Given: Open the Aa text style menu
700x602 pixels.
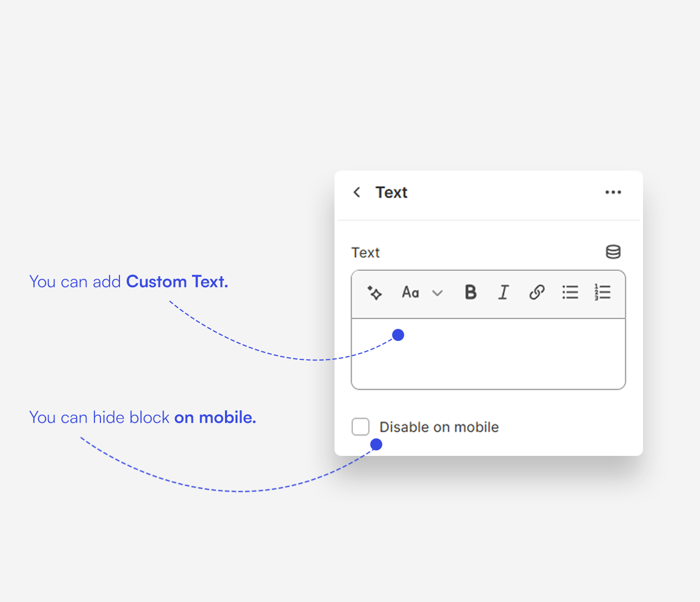Looking at the screenshot, I should [410, 292].
